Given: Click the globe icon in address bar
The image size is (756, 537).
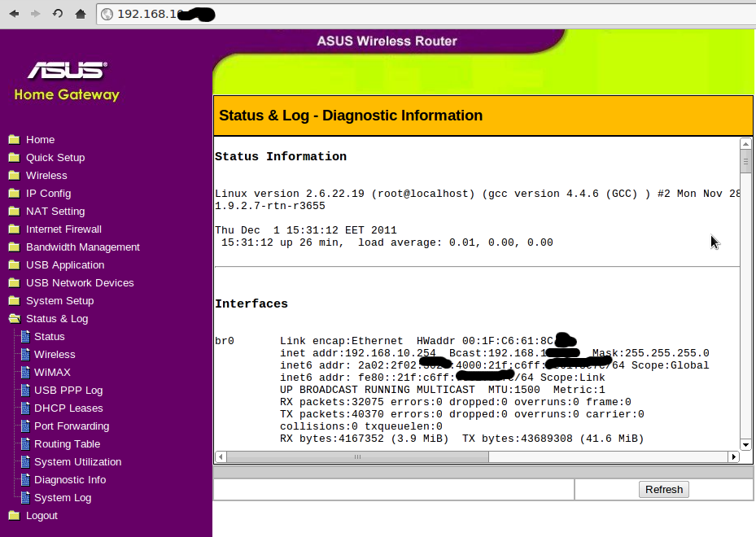Looking at the screenshot, I should pos(107,14).
